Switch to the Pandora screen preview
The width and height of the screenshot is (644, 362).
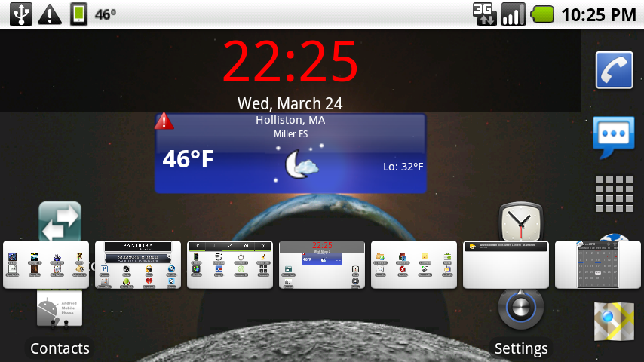pyautogui.click(x=138, y=265)
